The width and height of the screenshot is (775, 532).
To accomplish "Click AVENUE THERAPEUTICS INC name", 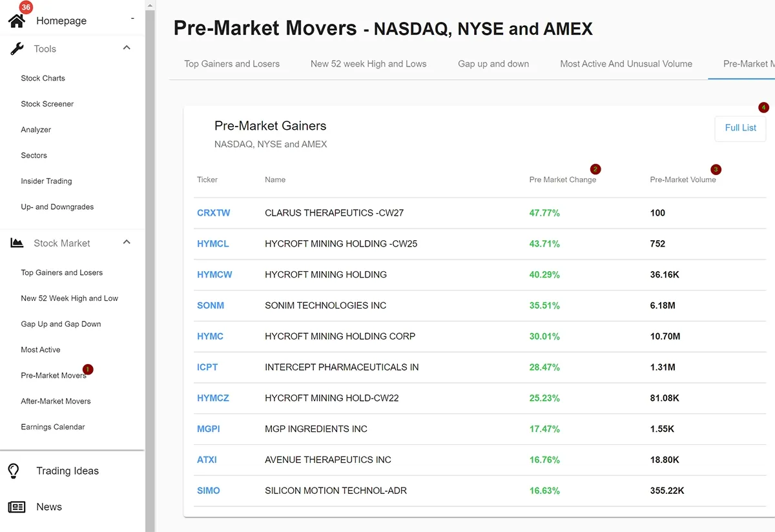I will [328, 460].
